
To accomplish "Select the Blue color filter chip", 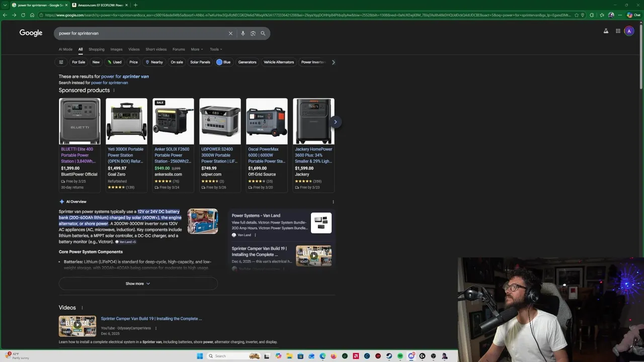I will click(x=223, y=62).
